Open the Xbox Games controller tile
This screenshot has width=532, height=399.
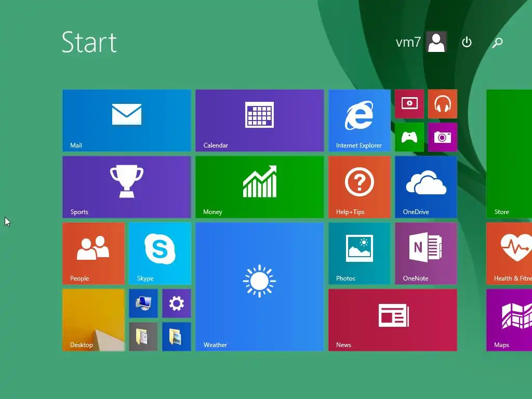pos(409,137)
